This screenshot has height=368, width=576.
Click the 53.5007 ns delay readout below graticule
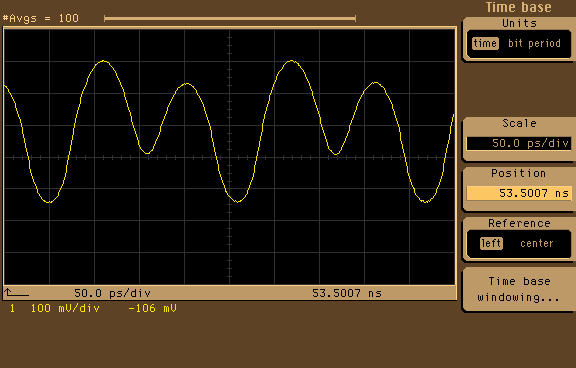(x=347, y=293)
